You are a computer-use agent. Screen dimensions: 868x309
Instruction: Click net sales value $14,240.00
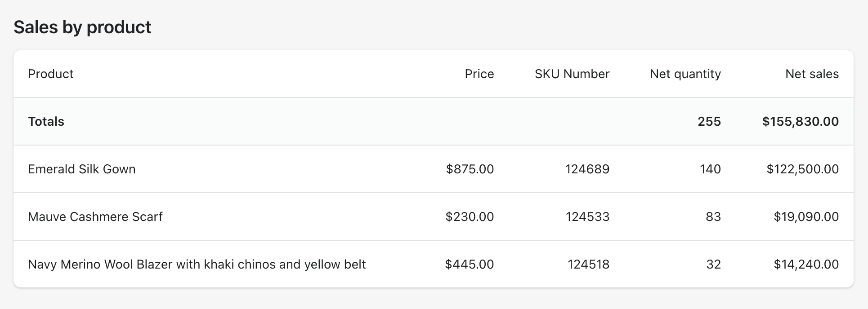click(805, 264)
